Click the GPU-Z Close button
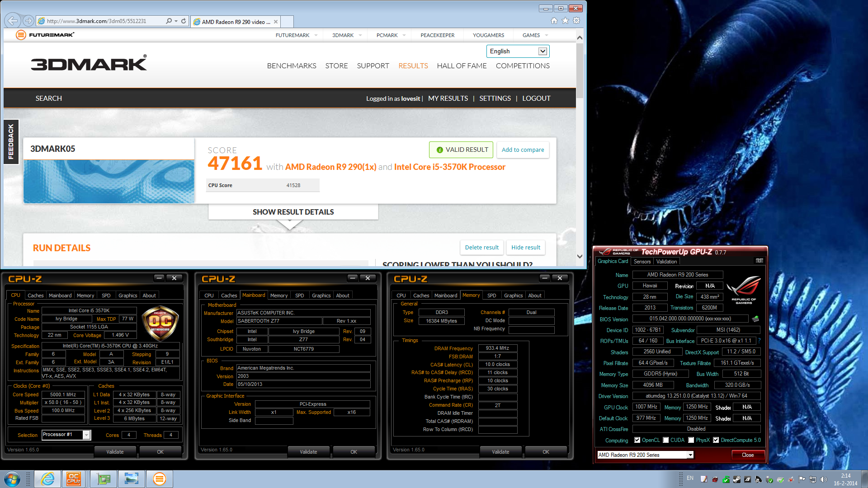Image resolution: width=868 pixels, height=488 pixels. 748,455
